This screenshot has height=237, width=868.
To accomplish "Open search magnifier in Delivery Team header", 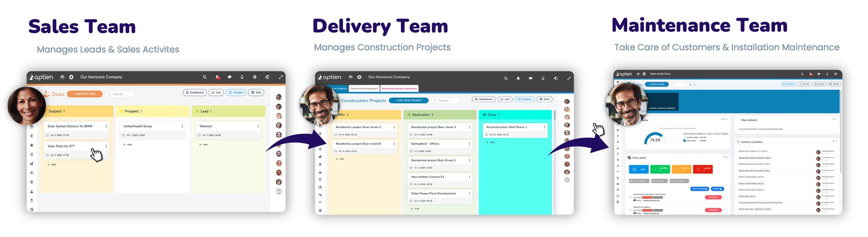I will tap(505, 78).
